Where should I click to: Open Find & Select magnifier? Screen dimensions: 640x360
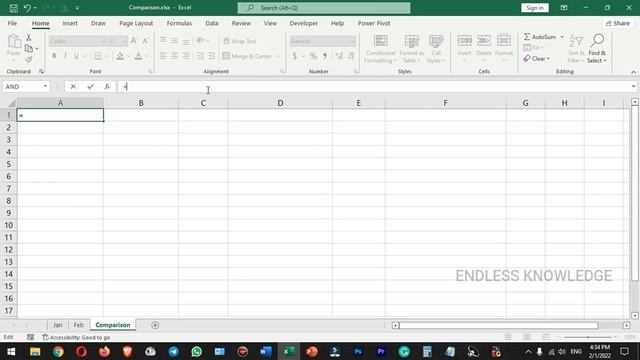point(597,41)
